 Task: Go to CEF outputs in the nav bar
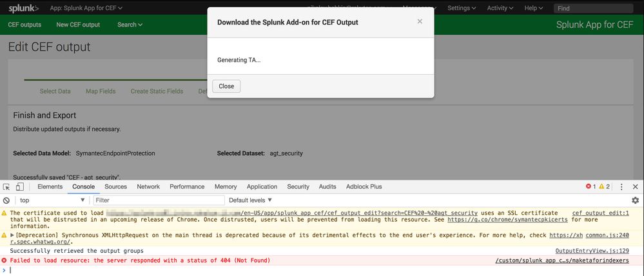click(x=24, y=25)
